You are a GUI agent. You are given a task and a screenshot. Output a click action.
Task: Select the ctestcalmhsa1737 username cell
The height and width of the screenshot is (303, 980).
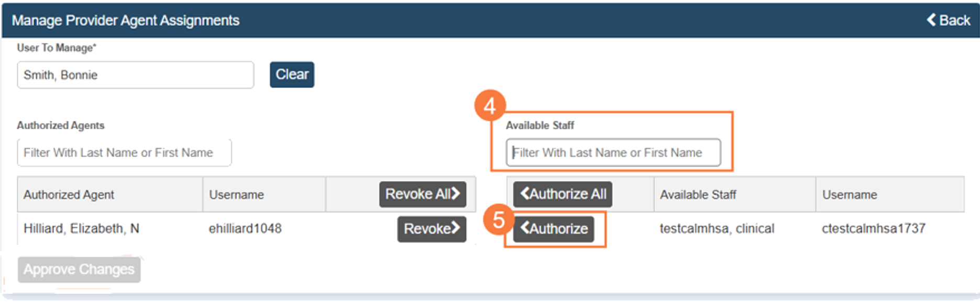873,229
